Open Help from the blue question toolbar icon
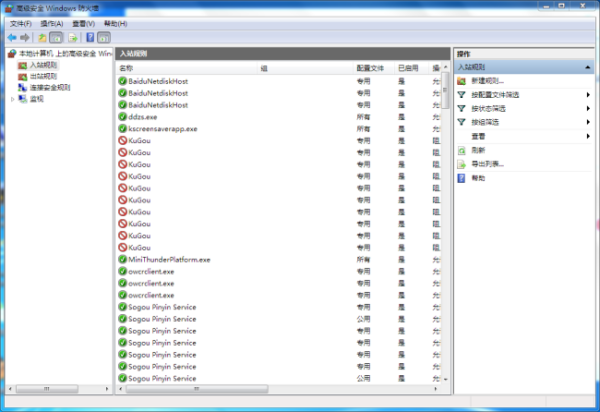600x412 pixels. click(90, 37)
